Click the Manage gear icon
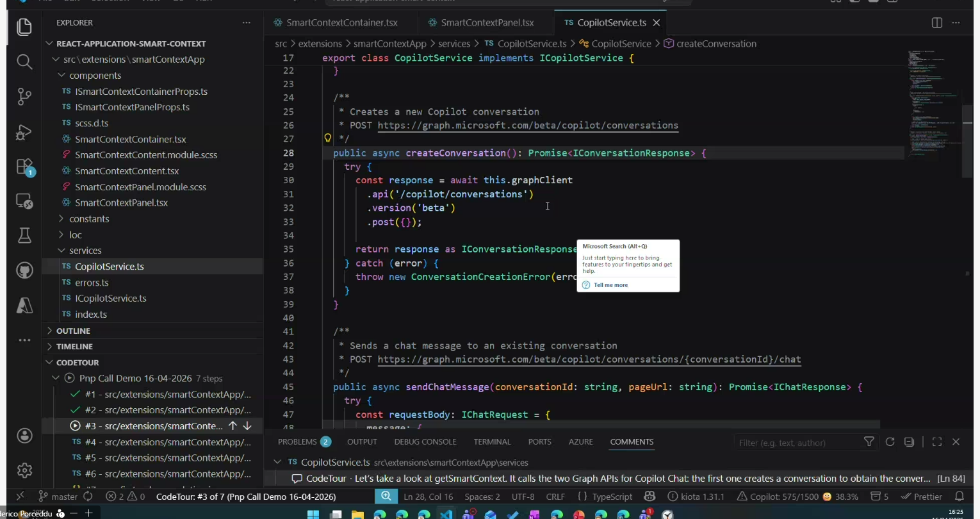 (x=24, y=470)
